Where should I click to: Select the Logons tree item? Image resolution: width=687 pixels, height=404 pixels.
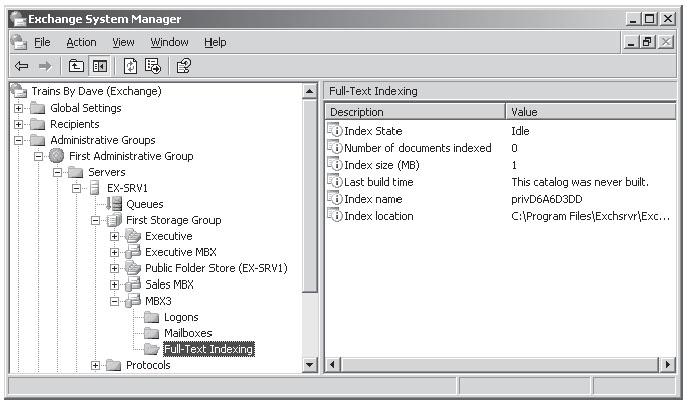coord(181,317)
